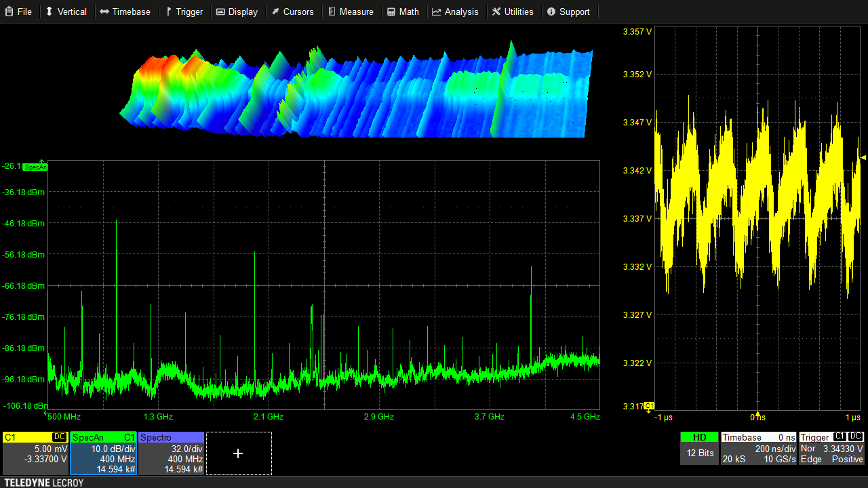Open the Spectro trace descriptor box
This screenshot has height=488, width=868.
pos(171,453)
